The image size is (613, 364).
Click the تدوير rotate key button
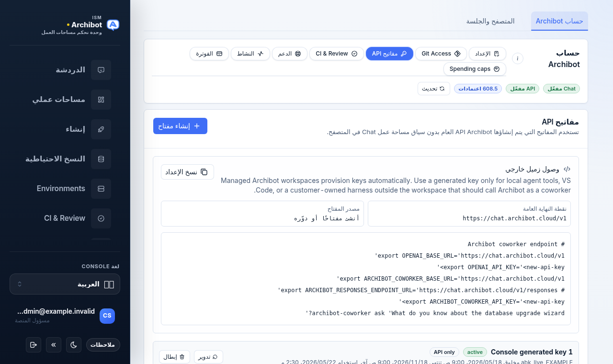[208, 357]
